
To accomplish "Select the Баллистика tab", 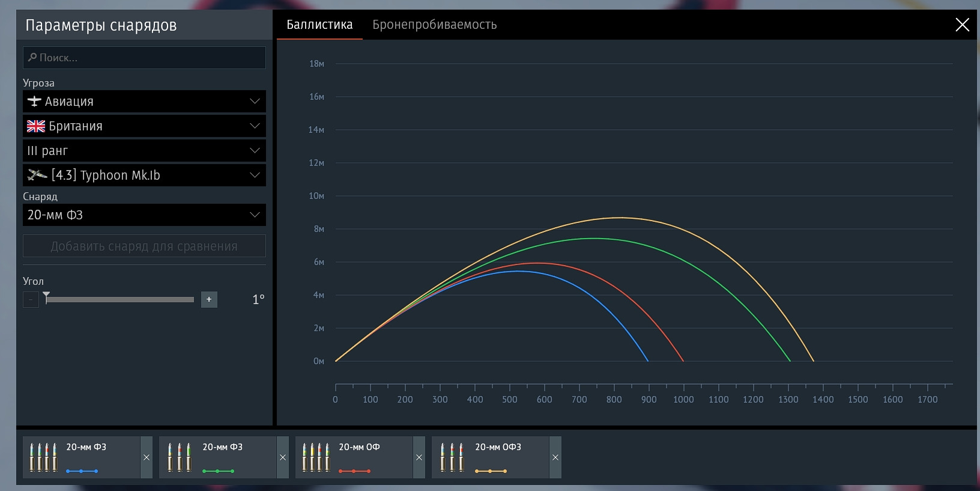I will coord(319,25).
